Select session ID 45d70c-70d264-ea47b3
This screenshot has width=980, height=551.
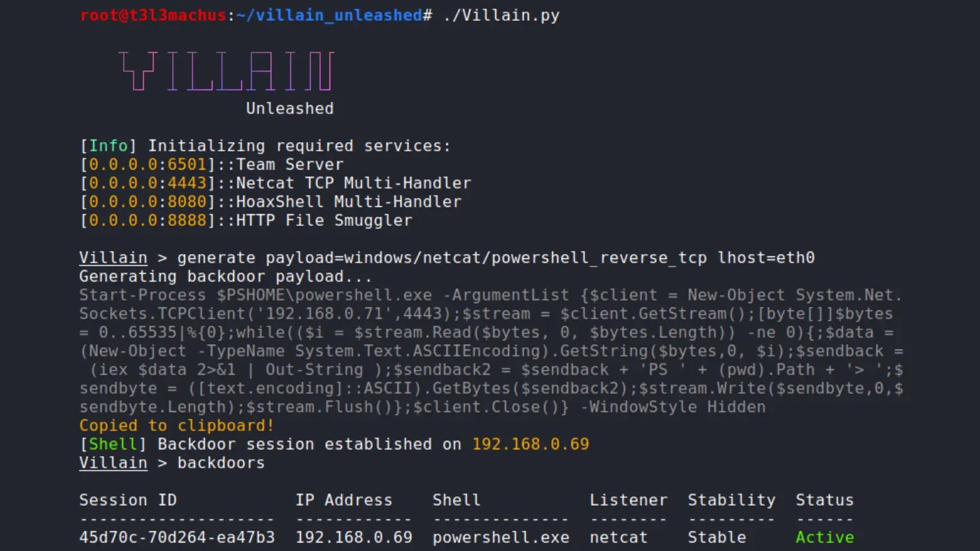click(177, 538)
